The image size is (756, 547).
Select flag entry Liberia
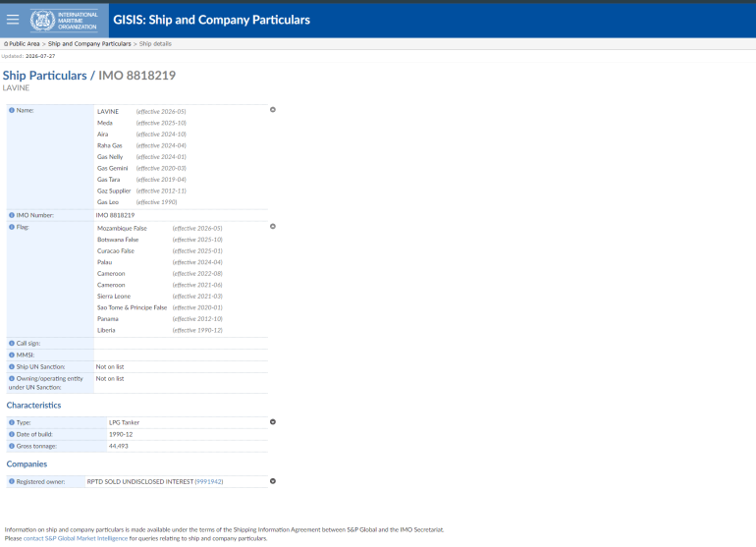point(106,330)
